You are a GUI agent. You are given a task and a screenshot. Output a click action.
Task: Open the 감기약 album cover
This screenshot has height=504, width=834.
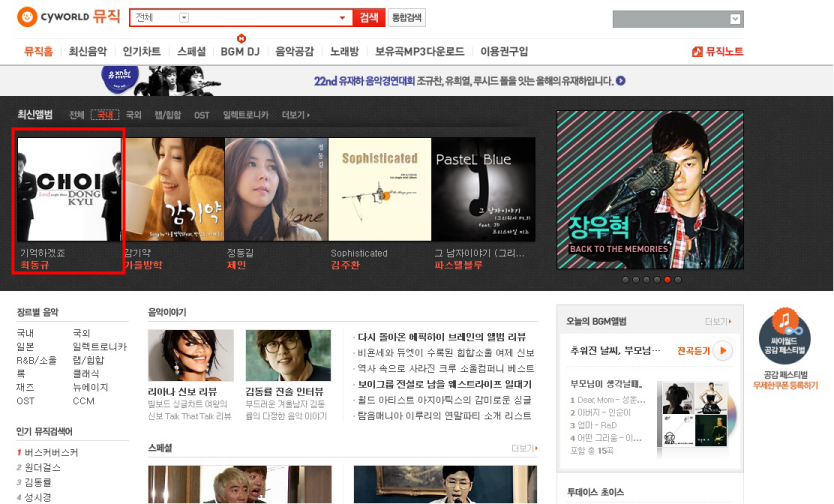[174, 189]
